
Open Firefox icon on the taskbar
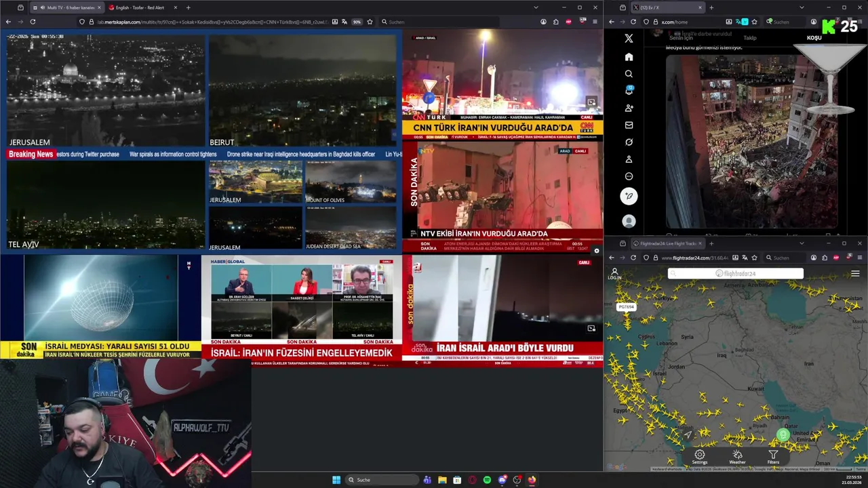(x=532, y=480)
